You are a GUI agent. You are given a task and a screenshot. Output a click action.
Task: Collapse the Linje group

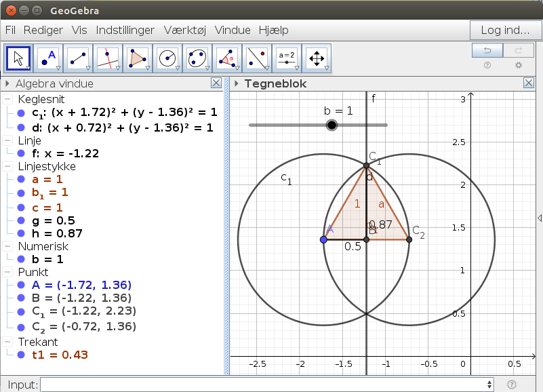coord(7,140)
